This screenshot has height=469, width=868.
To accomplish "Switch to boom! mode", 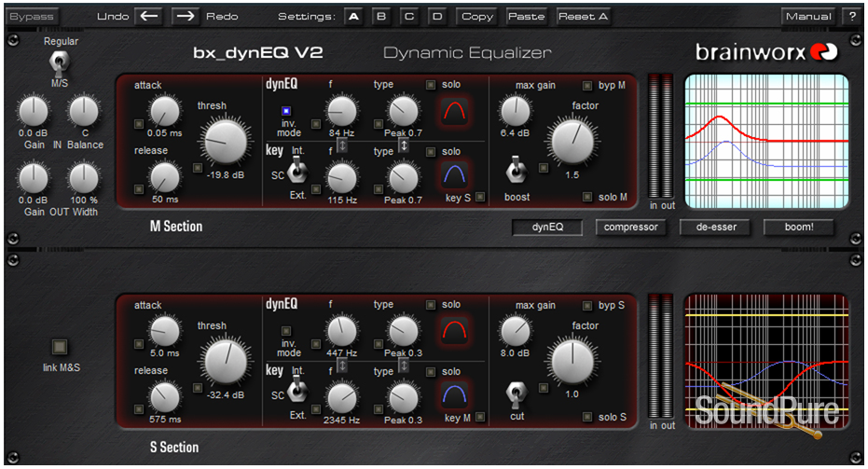I will point(799,227).
